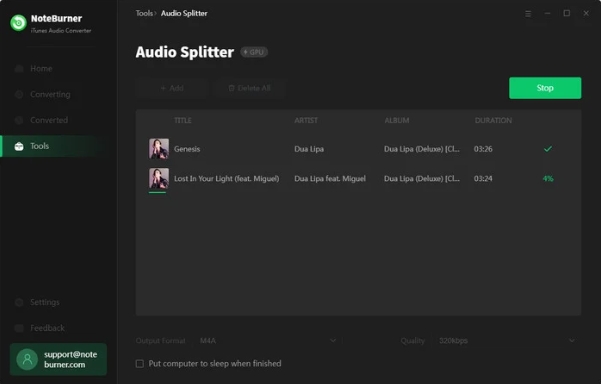Click the TITLE column header
Viewport: 601px width, 384px height.
(182, 120)
